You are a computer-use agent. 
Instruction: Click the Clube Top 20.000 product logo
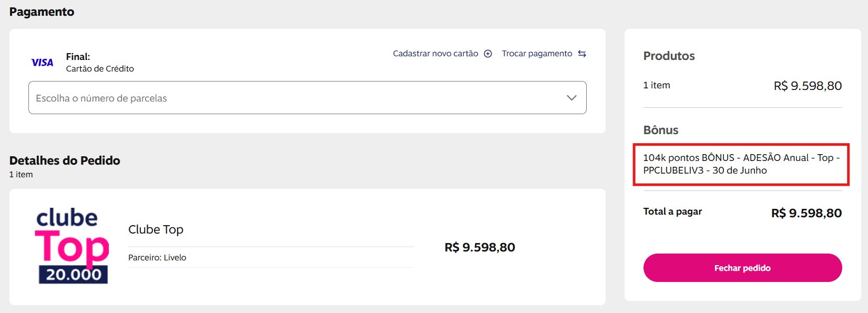pyautogui.click(x=72, y=246)
